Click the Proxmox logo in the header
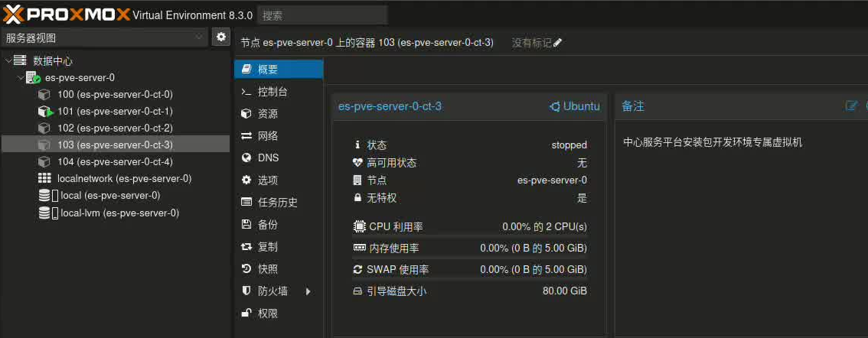This screenshot has width=868, height=338. (67, 14)
